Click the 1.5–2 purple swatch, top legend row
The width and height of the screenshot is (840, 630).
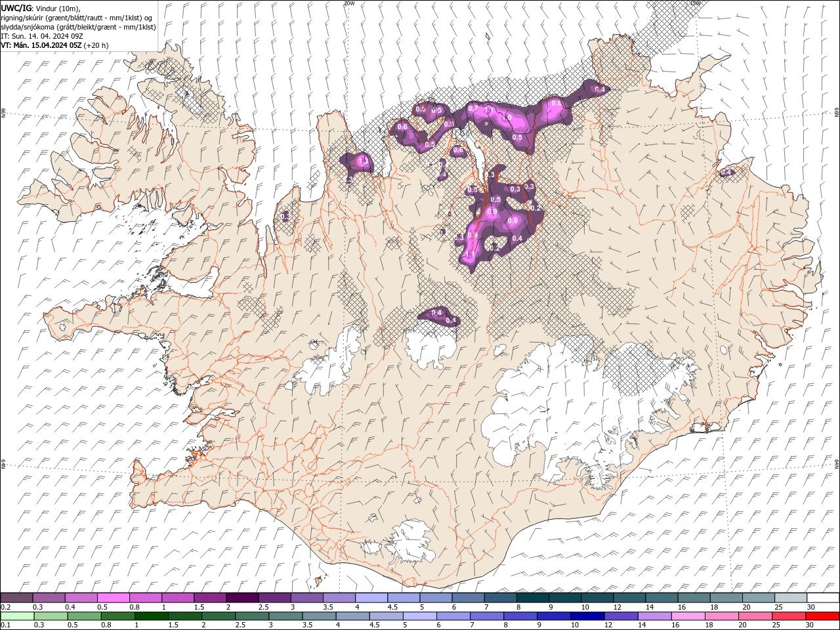210,598
